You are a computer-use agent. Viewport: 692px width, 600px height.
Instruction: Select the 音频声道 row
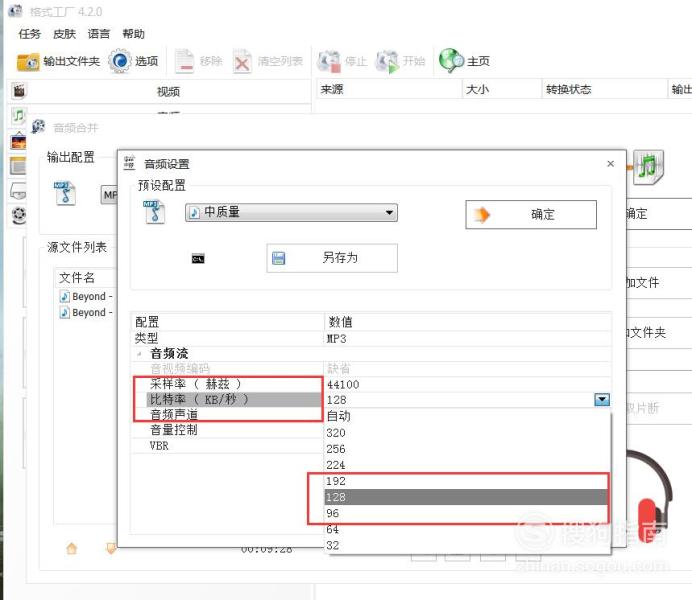coord(229,415)
